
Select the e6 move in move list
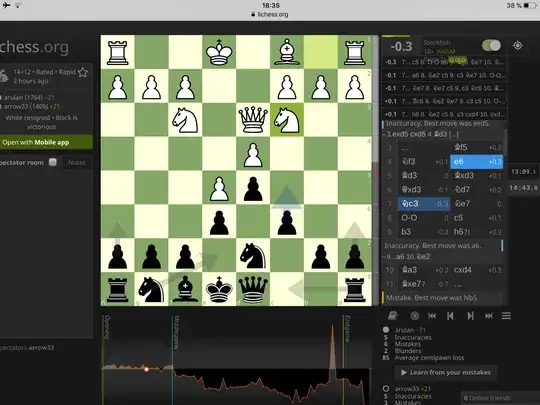point(476,162)
